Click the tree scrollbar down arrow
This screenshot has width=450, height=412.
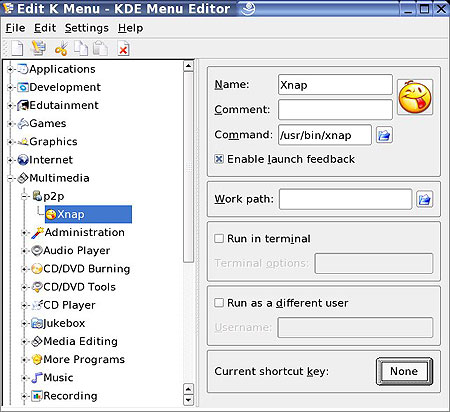(188, 400)
